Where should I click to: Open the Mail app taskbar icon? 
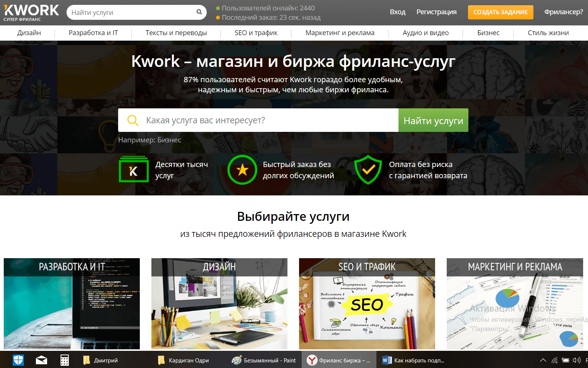(x=41, y=360)
